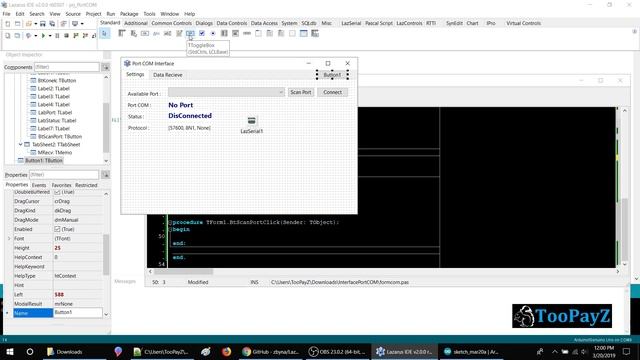Switch to the Data Recieve tab on form
This screenshot has width=640, height=360.
coord(168,75)
